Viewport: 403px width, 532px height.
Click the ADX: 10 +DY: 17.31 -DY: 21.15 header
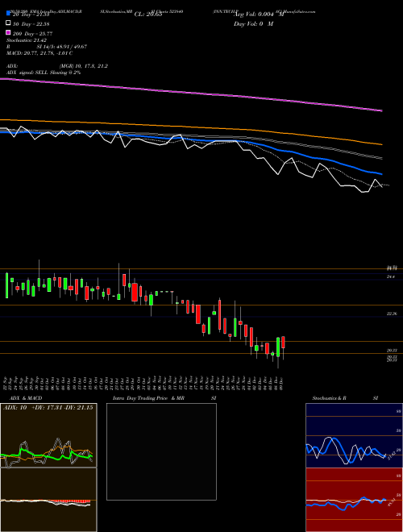click(x=48, y=408)
